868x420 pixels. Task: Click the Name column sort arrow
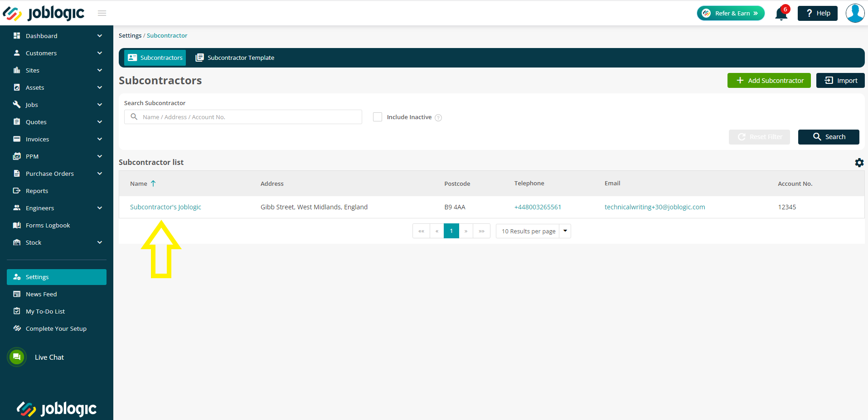(153, 183)
